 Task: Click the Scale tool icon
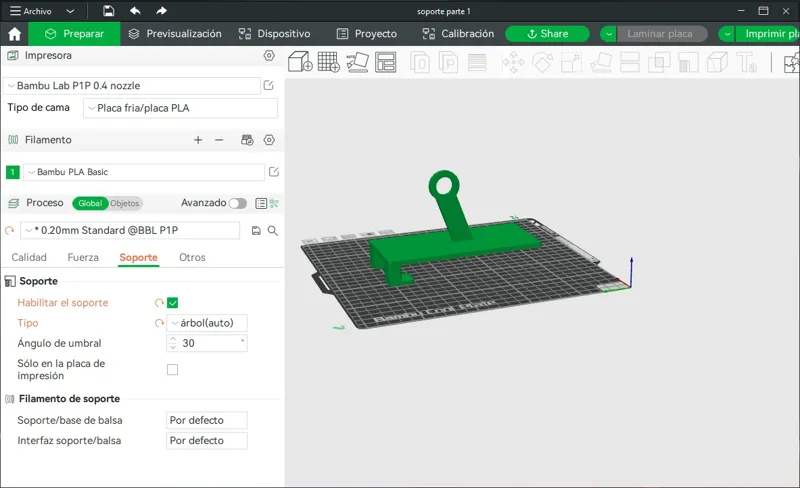pos(571,63)
